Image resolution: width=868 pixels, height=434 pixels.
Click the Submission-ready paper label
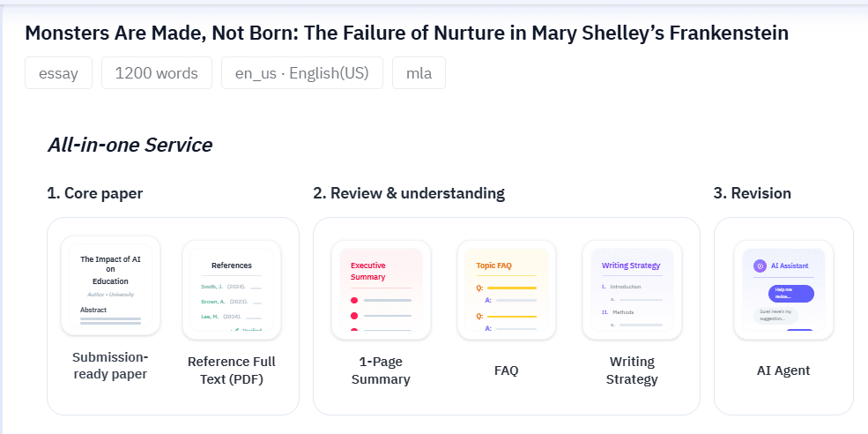111,366
